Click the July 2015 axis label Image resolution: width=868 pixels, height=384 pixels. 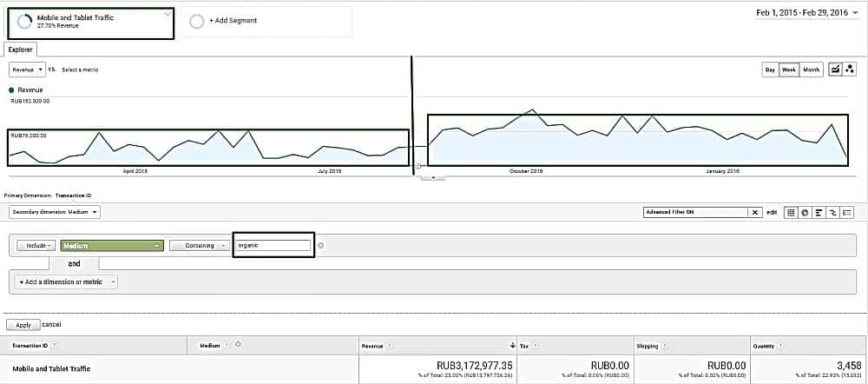pyautogui.click(x=329, y=171)
